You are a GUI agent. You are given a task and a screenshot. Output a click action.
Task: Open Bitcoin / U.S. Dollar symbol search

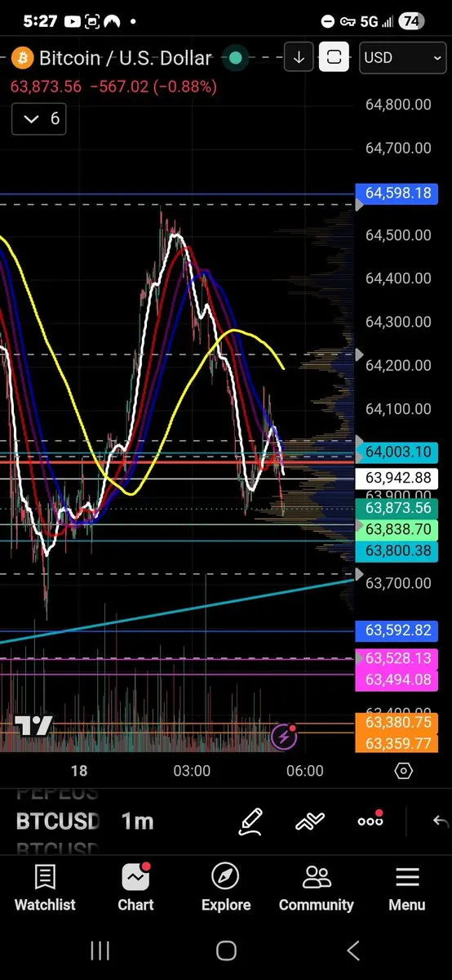[x=126, y=58]
